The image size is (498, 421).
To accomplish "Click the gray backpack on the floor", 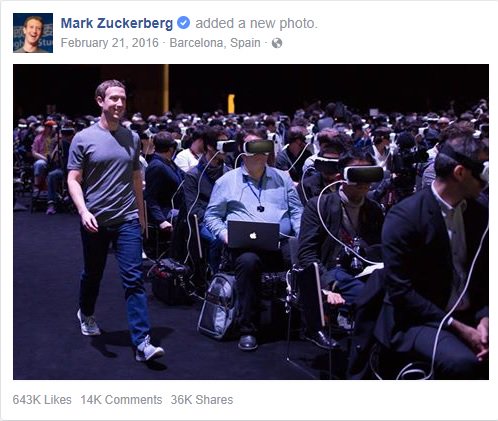I will tap(218, 306).
